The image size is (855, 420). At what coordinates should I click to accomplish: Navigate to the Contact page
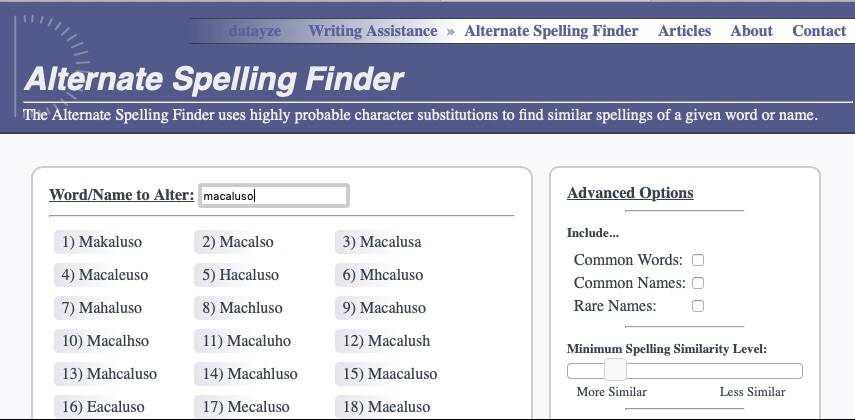coord(819,31)
